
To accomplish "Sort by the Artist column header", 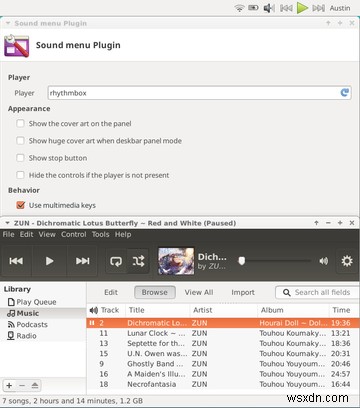I will tap(223, 310).
